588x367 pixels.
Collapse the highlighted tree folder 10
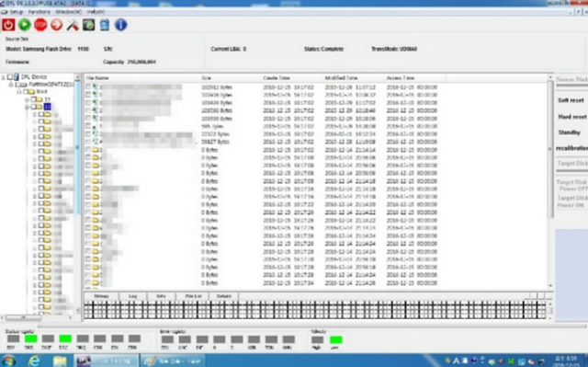click(27, 107)
